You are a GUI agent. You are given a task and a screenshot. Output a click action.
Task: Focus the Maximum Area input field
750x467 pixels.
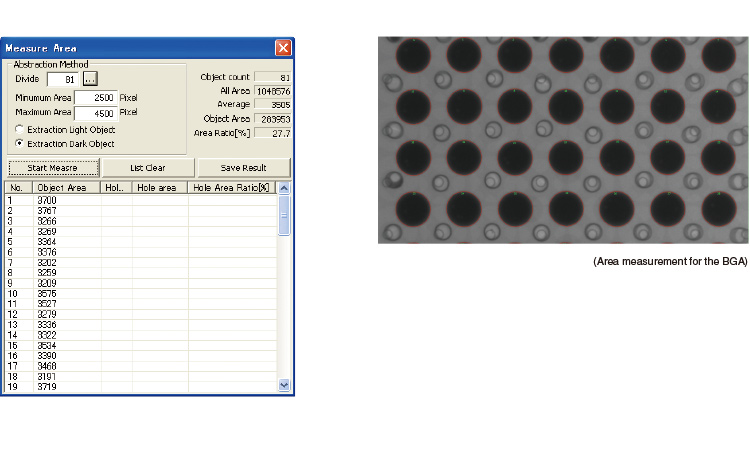95,113
